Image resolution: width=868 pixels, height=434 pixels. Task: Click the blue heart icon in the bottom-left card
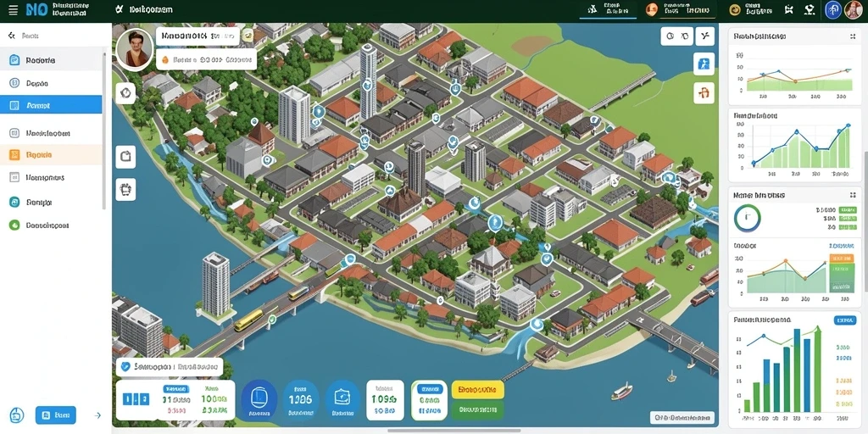coord(125,366)
